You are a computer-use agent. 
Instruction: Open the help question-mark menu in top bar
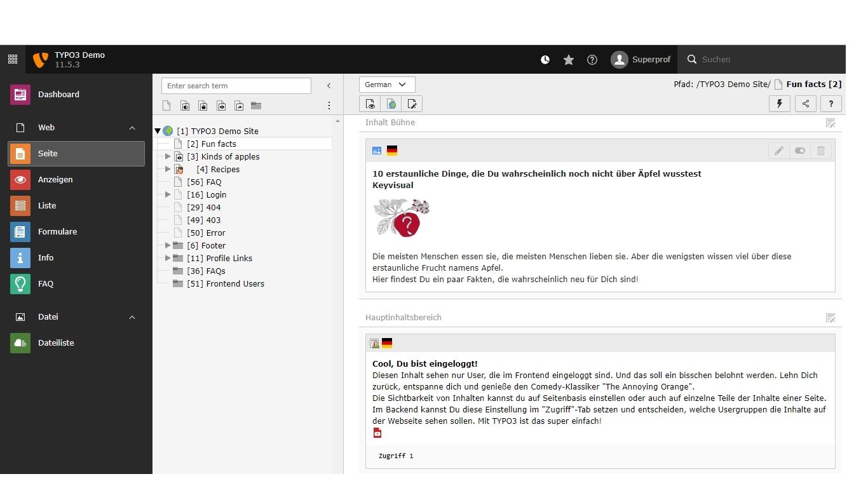(592, 60)
